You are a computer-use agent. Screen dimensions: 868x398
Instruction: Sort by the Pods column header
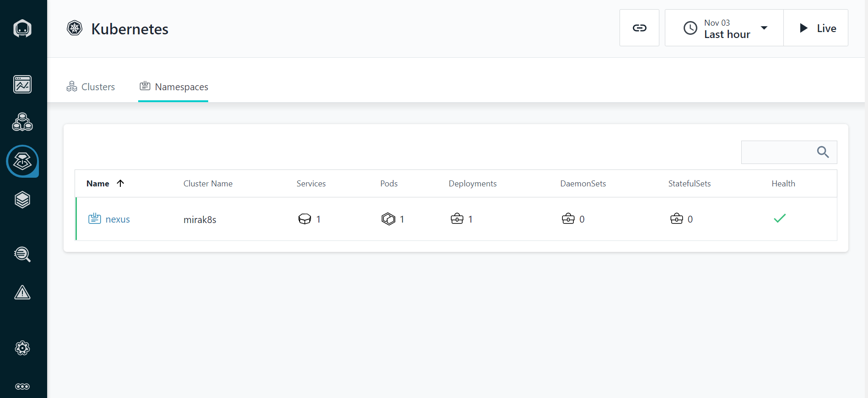point(388,184)
